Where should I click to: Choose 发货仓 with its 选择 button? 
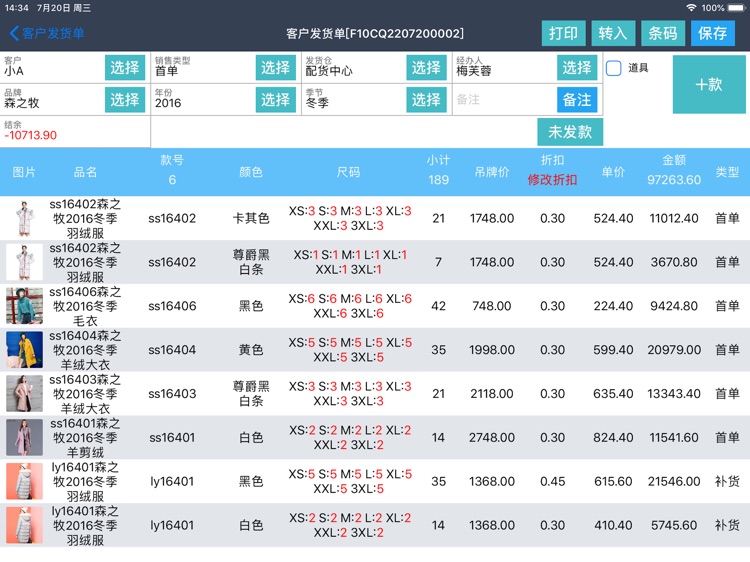[x=426, y=67]
